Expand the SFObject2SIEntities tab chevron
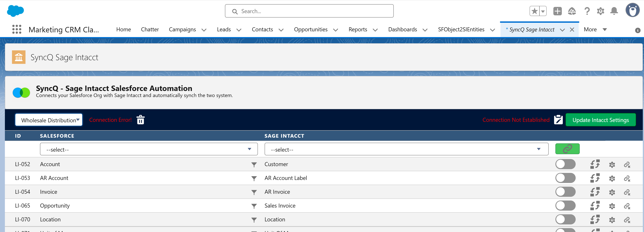The width and height of the screenshot is (644, 232). click(492, 30)
